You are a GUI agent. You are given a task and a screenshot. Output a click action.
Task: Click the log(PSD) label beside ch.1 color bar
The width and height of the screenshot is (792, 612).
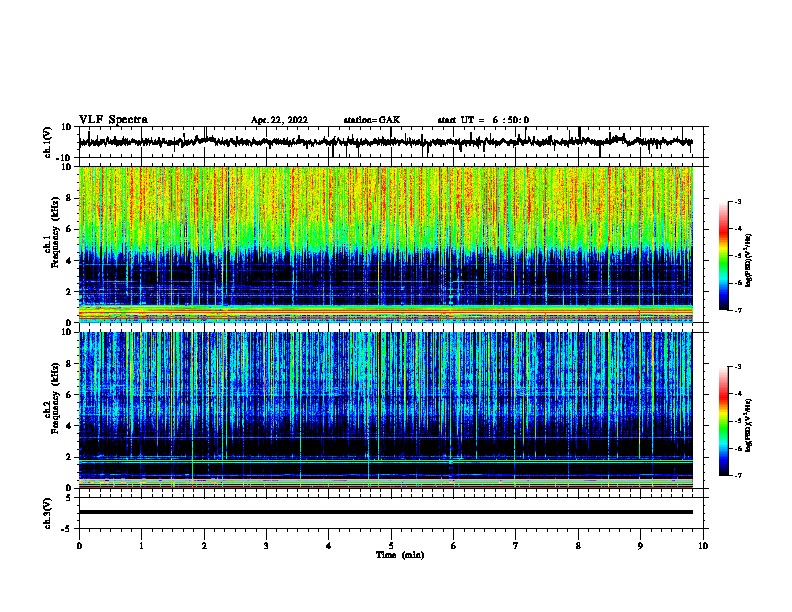[x=748, y=261]
